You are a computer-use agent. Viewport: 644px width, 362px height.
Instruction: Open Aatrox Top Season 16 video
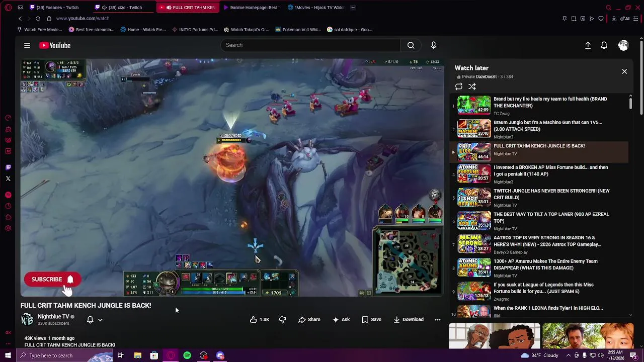(538, 245)
